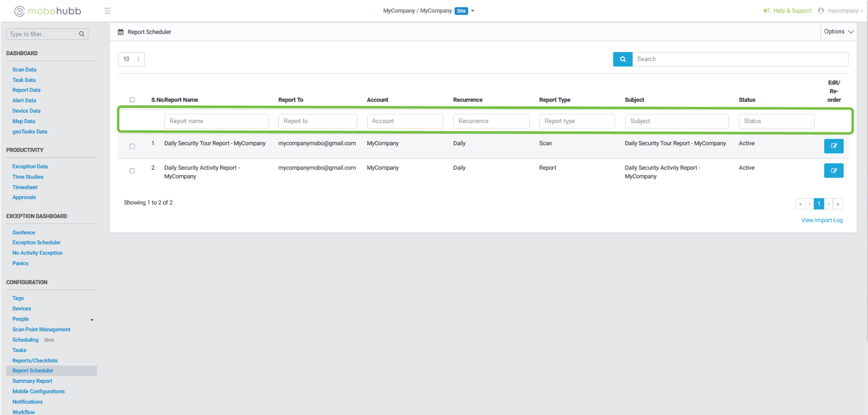Click the mobohubb logo
This screenshot has height=415, width=868.
point(48,11)
